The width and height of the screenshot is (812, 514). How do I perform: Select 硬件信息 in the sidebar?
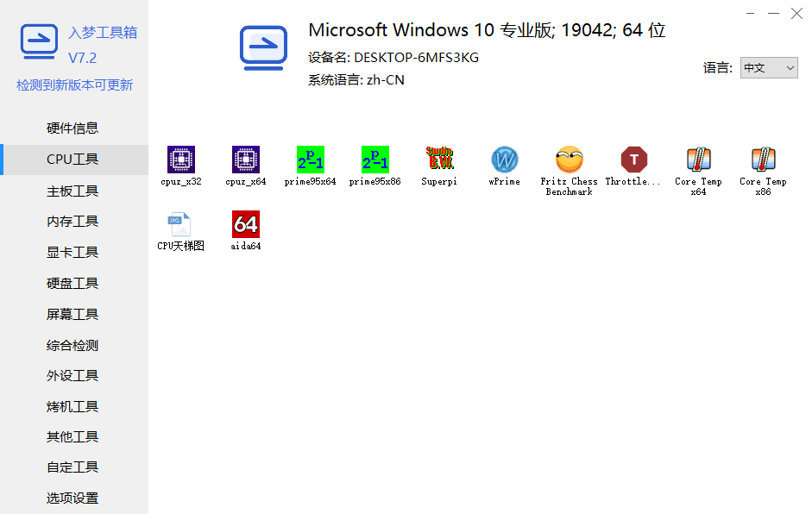[x=74, y=128]
